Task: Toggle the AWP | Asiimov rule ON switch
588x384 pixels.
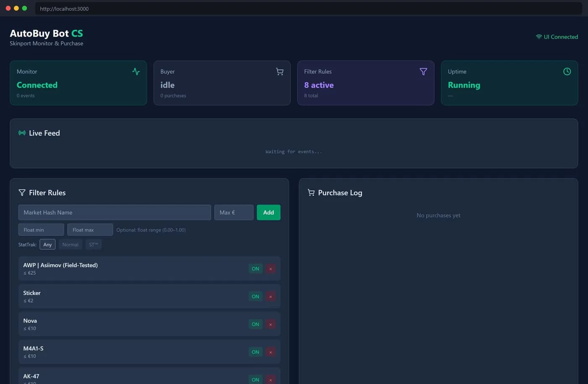Action: [x=255, y=268]
